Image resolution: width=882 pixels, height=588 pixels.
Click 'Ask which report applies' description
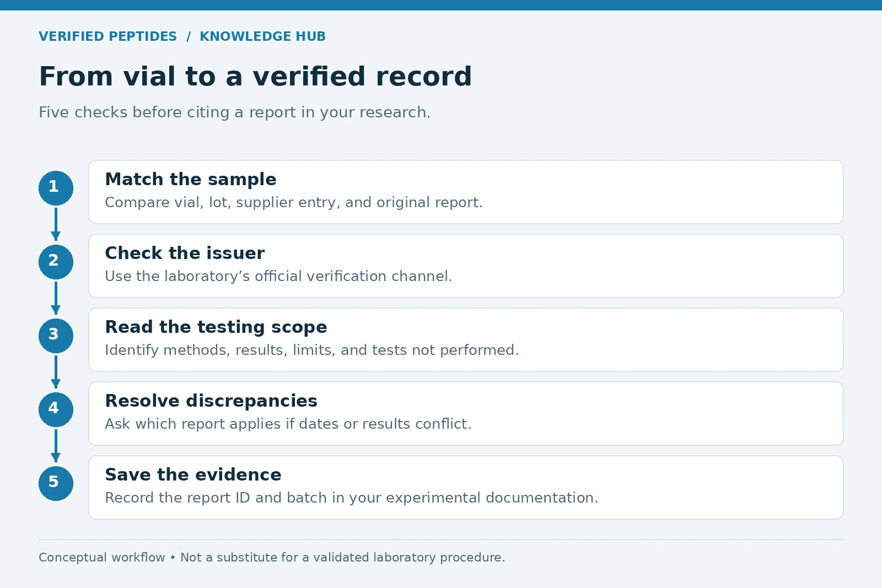pos(288,424)
